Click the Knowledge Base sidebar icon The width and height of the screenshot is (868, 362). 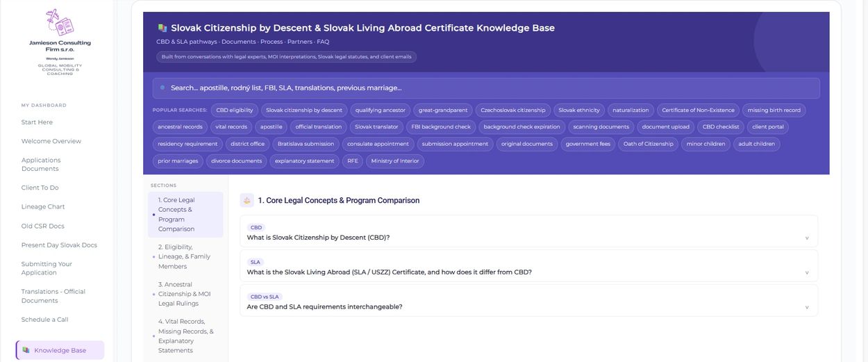click(x=26, y=350)
